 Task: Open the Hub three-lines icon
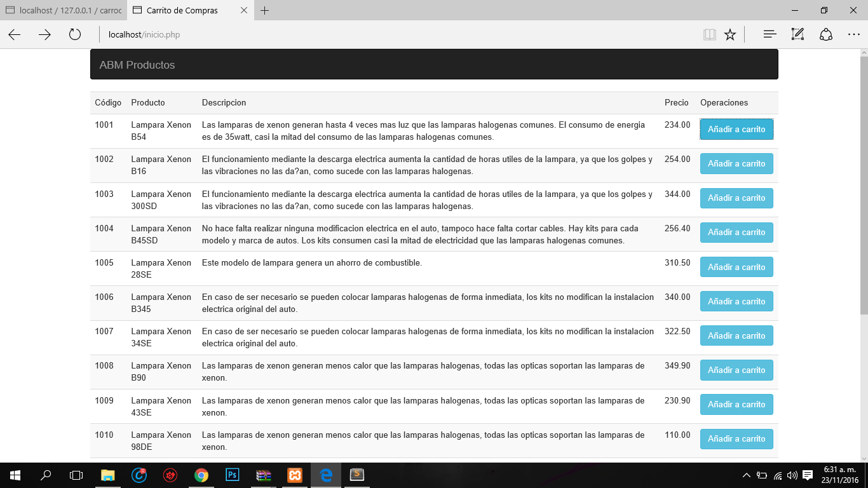(x=770, y=35)
